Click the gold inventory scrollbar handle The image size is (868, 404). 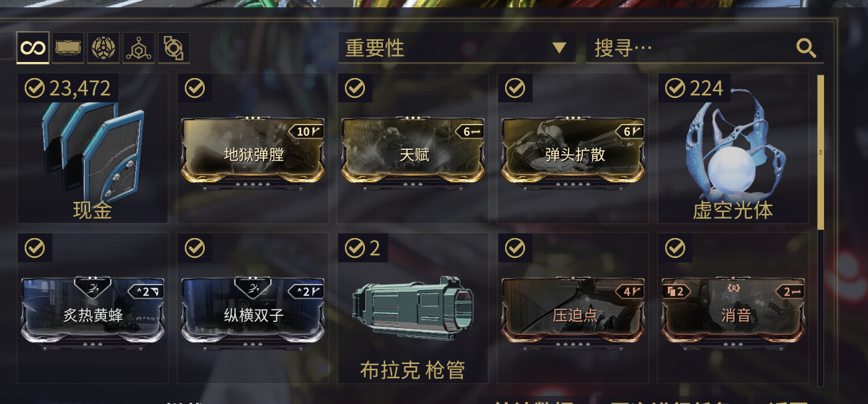821,152
